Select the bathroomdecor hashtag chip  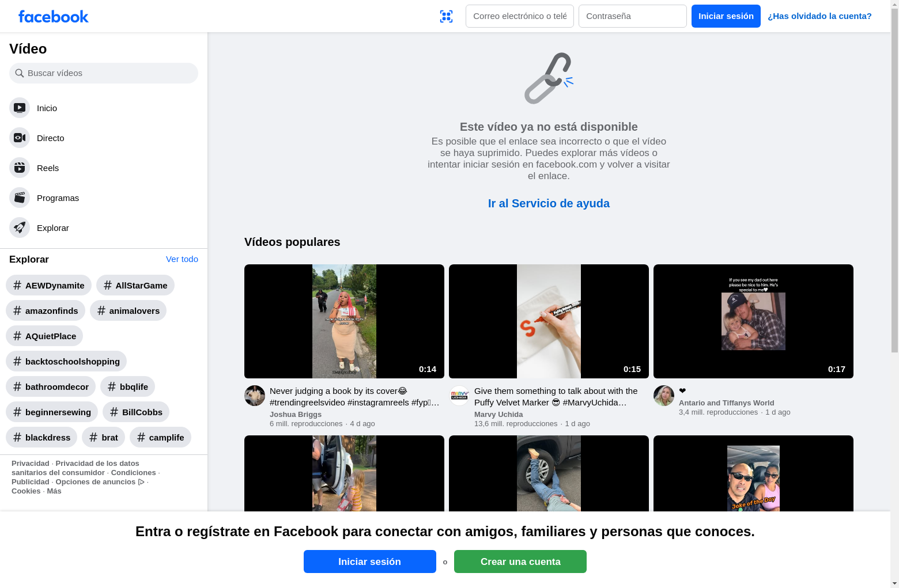[51, 386]
